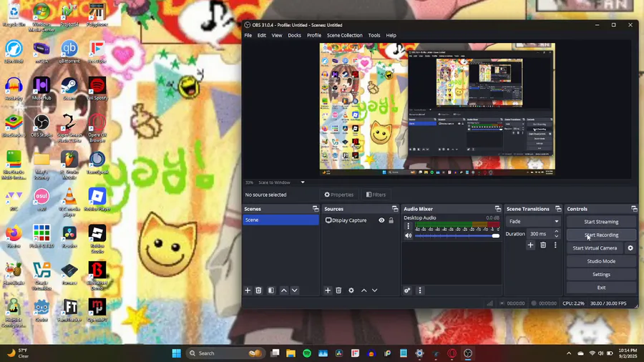Move source up in the Sources dock
Viewport: 644px width, 362px height.
(x=364, y=290)
